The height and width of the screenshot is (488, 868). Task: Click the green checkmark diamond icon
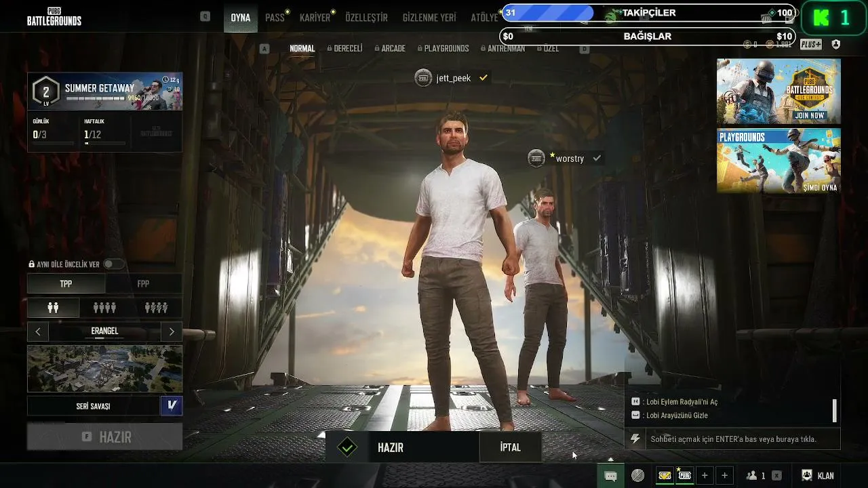[347, 447]
